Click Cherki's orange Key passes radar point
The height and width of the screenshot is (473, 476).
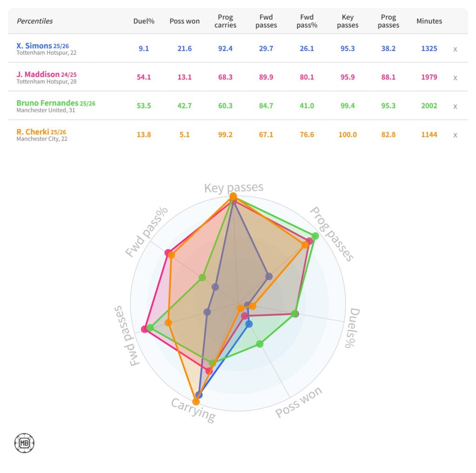(233, 197)
